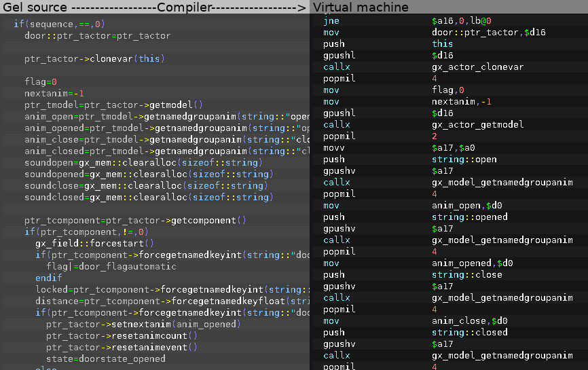
Task: Click the 'gx_field::forcestart()' line
Action: coord(94,244)
